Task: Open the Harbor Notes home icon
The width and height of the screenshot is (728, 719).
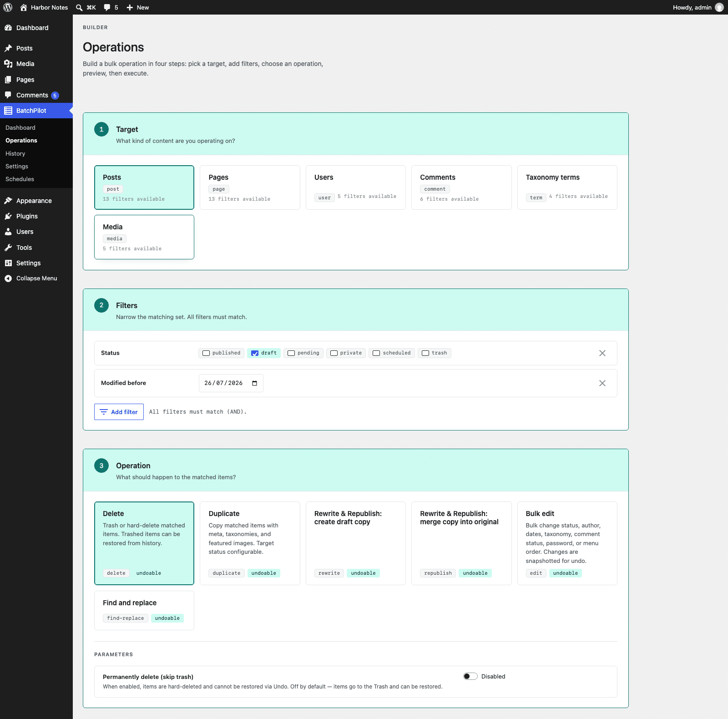Action: point(24,7)
